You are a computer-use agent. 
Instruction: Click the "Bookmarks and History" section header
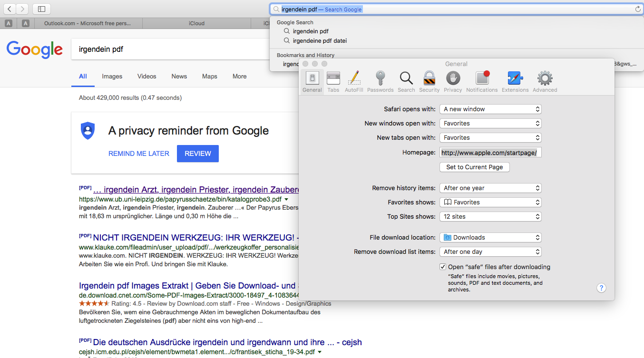pyautogui.click(x=305, y=55)
